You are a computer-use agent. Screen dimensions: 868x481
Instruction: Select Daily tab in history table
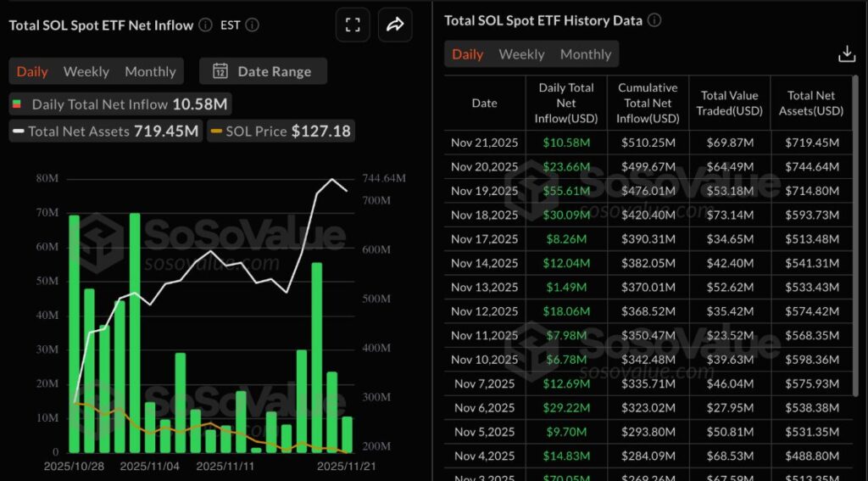click(x=467, y=54)
